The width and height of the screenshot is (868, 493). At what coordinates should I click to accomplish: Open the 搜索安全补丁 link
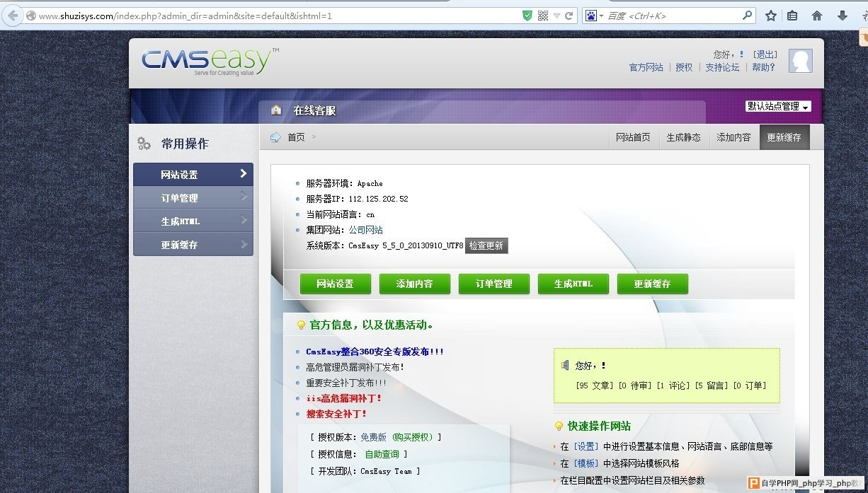[337, 414]
